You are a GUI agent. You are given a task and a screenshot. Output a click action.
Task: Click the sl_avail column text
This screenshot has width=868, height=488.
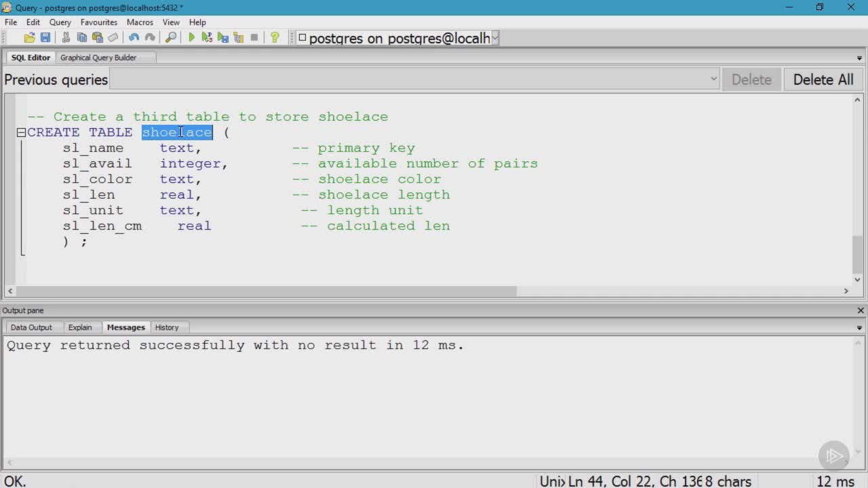click(97, 163)
